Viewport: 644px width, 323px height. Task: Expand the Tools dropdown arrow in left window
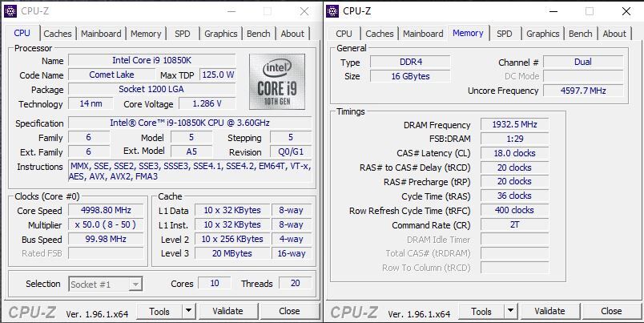tap(188, 311)
